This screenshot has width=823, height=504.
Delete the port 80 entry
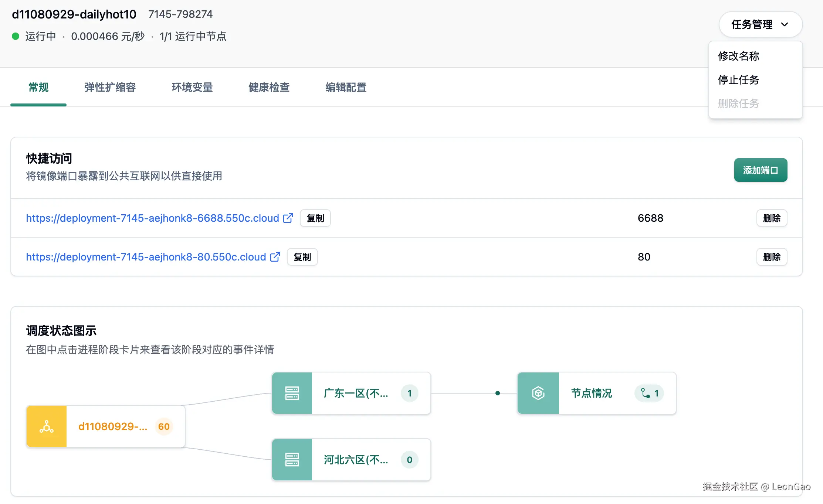[772, 257]
